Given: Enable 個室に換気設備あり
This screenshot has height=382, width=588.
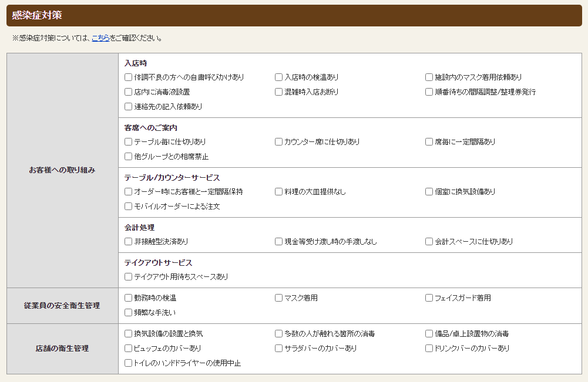Looking at the screenshot, I should (x=429, y=191).
